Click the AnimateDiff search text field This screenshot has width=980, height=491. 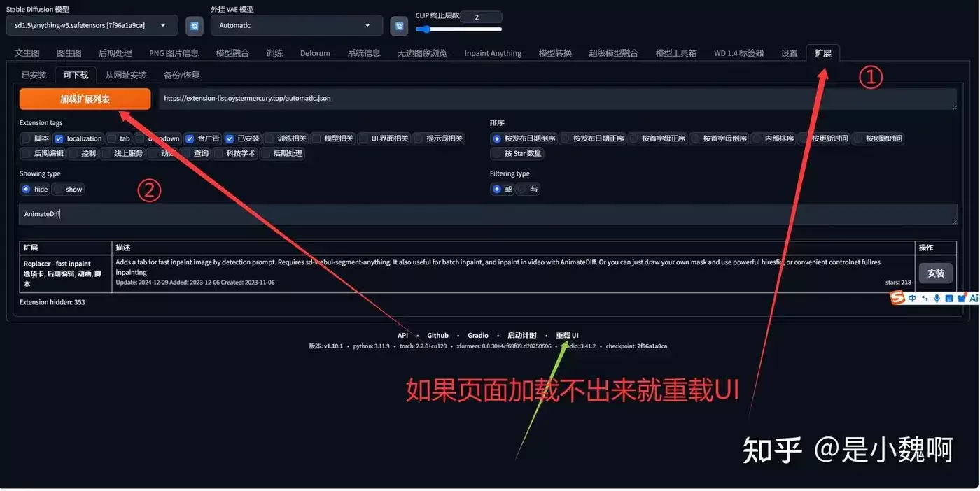tap(488, 214)
